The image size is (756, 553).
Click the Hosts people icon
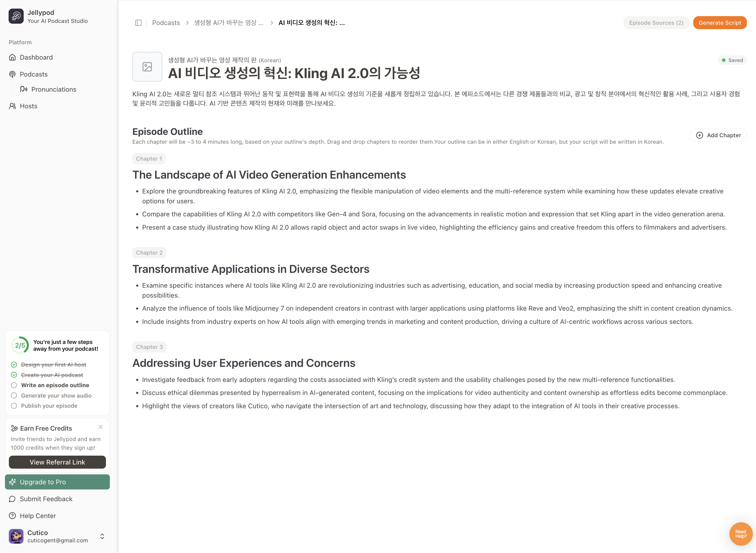12,106
